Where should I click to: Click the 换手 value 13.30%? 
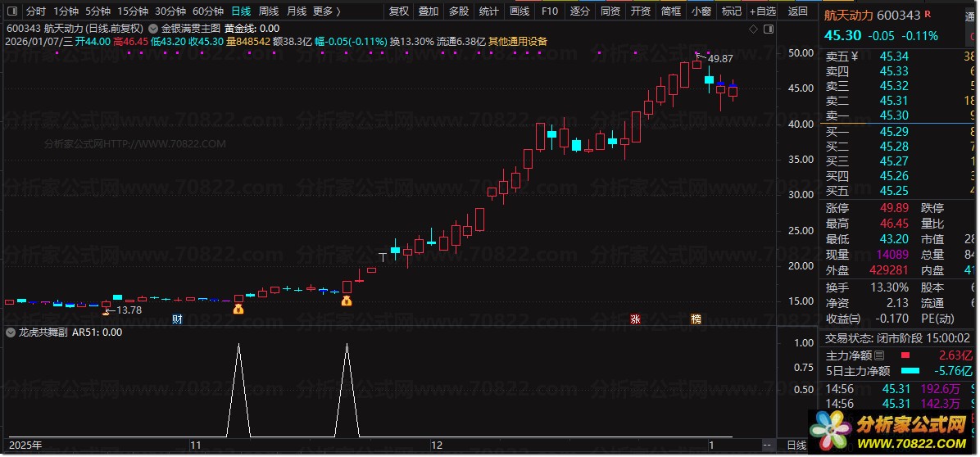[890, 287]
